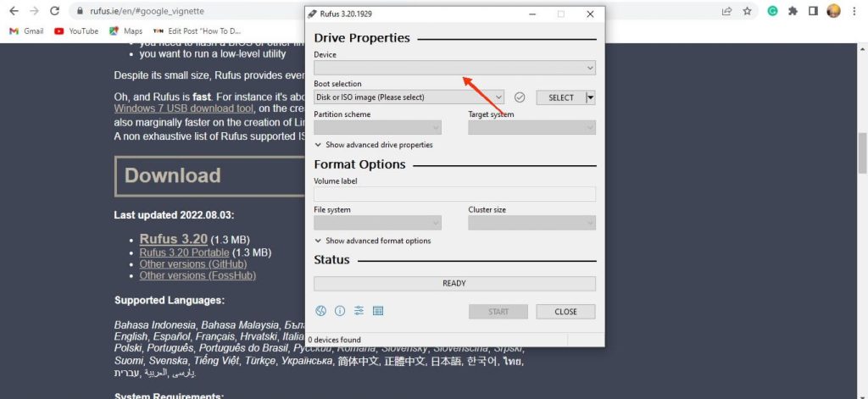Open the Device dropdown in Rufus
Screen dimensions: 868x399
454,68
